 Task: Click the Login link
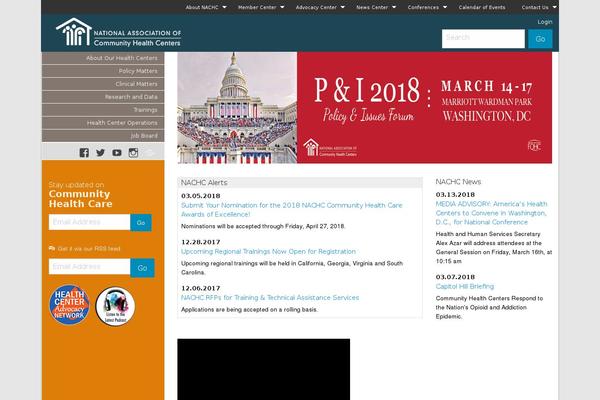pyautogui.click(x=545, y=22)
